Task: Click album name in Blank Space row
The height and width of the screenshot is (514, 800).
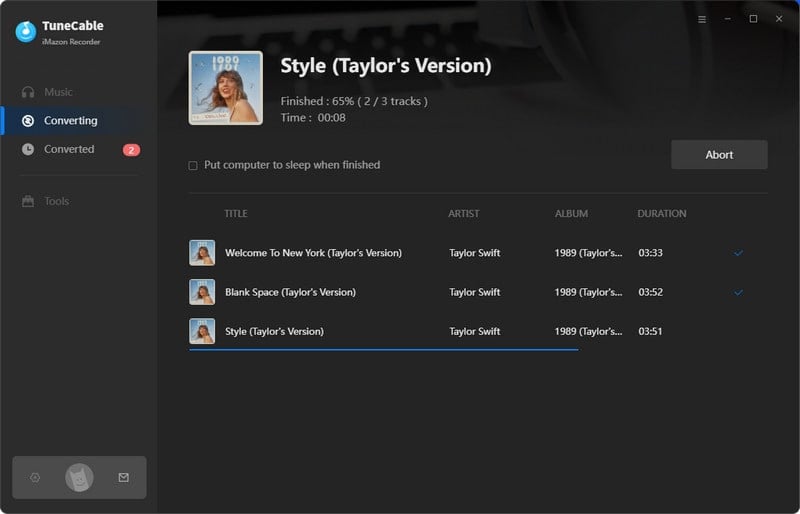Action: [x=588, y=292]
